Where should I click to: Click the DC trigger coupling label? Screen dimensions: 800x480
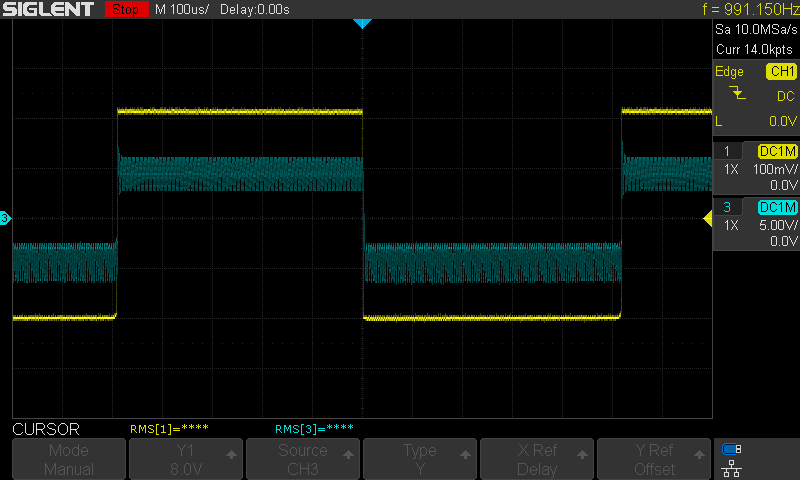(785, 96)
